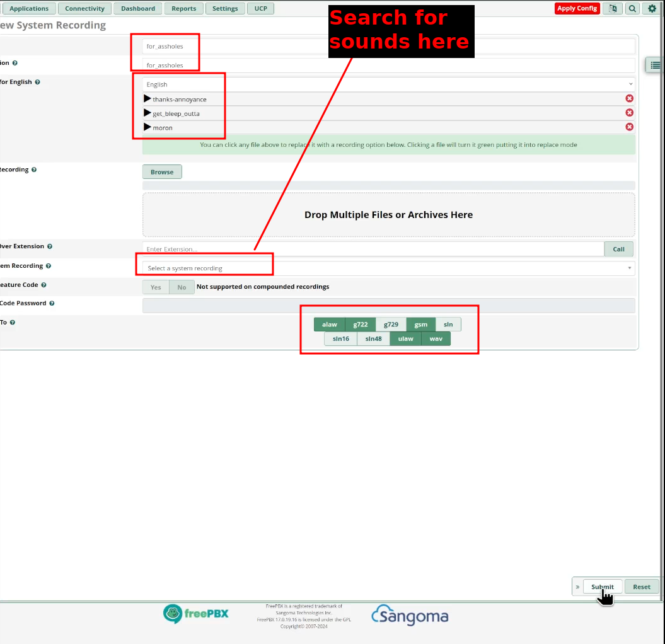665x644 pixels.
Task: Select the thanks-annoyance file row
Action: pyautogui.click(x=388, y=99)
